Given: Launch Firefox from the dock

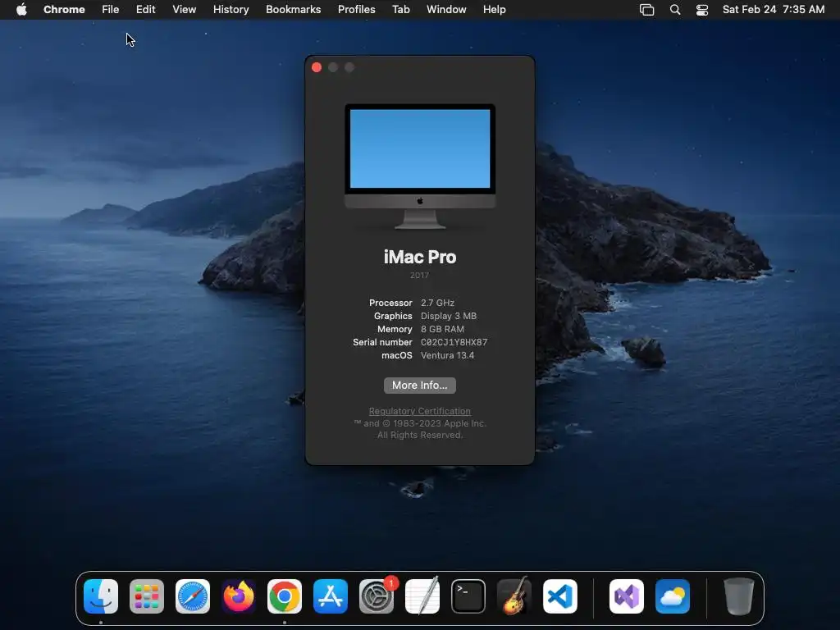Looking at the screenshot, I should point(239,596).
